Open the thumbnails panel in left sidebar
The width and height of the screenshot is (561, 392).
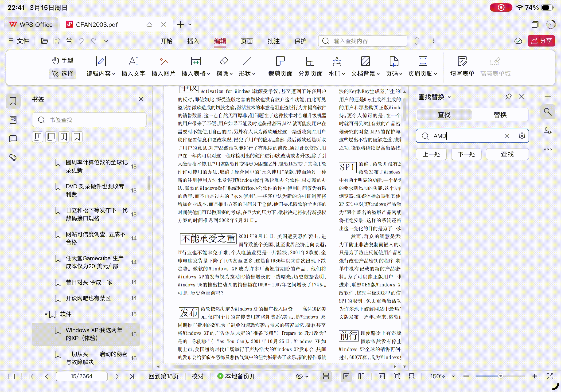click(13, 120)
